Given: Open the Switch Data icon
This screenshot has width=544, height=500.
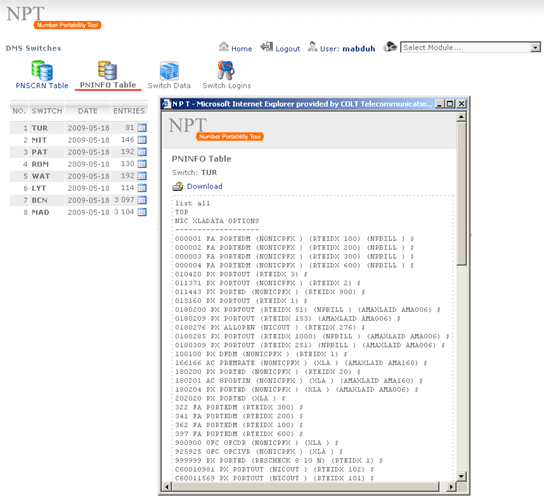Looking at the screenshot, I should point(169,71).
